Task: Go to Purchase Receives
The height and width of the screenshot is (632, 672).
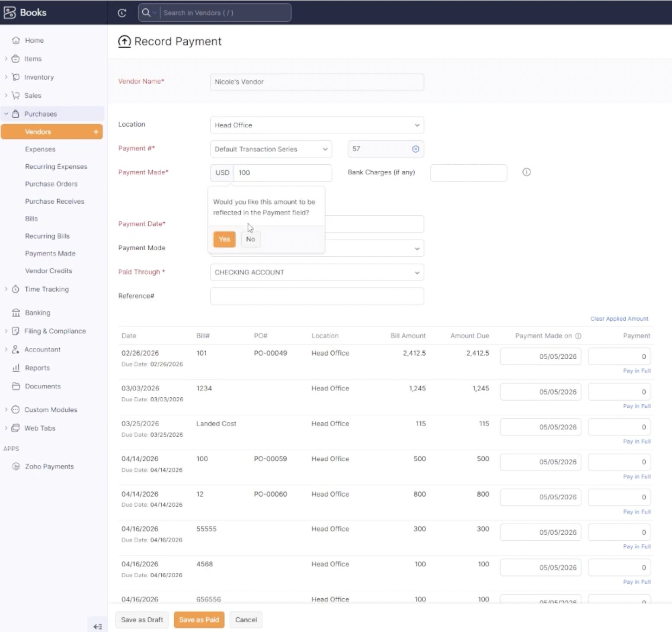Action: (54, 201)
